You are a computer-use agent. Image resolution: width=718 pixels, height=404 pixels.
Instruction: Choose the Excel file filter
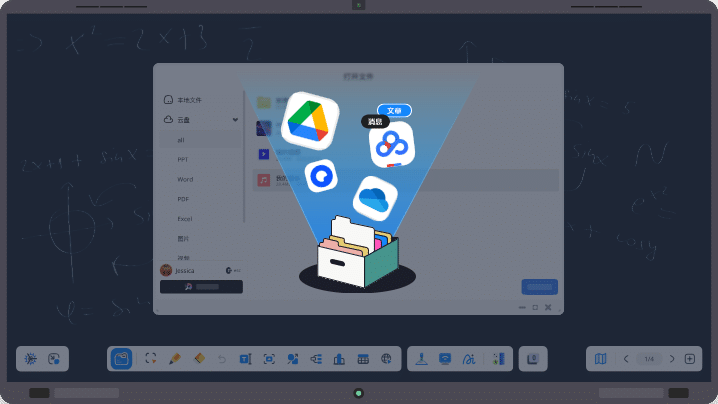[x=185, y=218]
